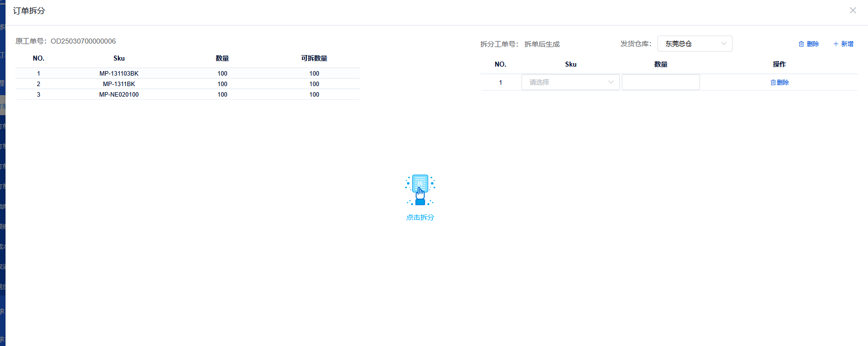The height and width of the screenshot is (346, 868).
Task: Select the MP-NE020100 row
Action: click(119, 95)
